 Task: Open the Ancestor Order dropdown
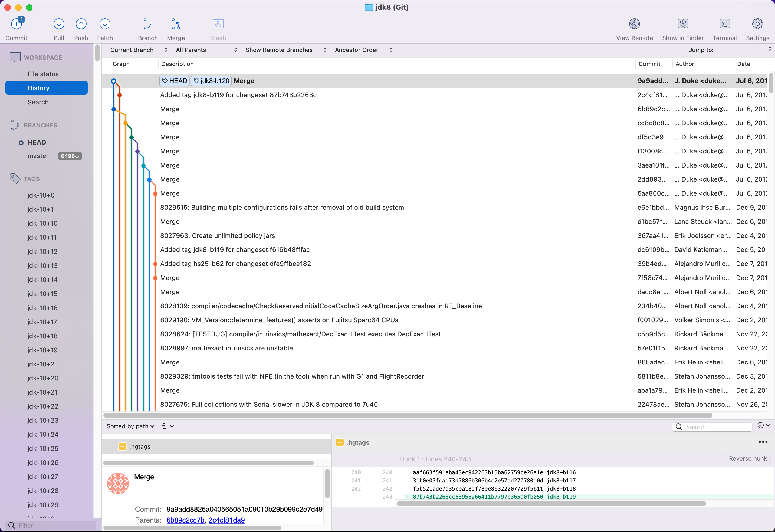363,50
